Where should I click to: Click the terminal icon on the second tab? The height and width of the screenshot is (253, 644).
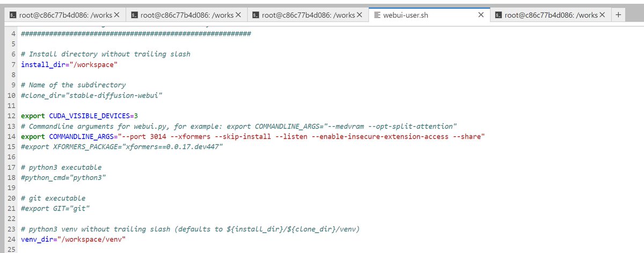click(x=135, y=15)
